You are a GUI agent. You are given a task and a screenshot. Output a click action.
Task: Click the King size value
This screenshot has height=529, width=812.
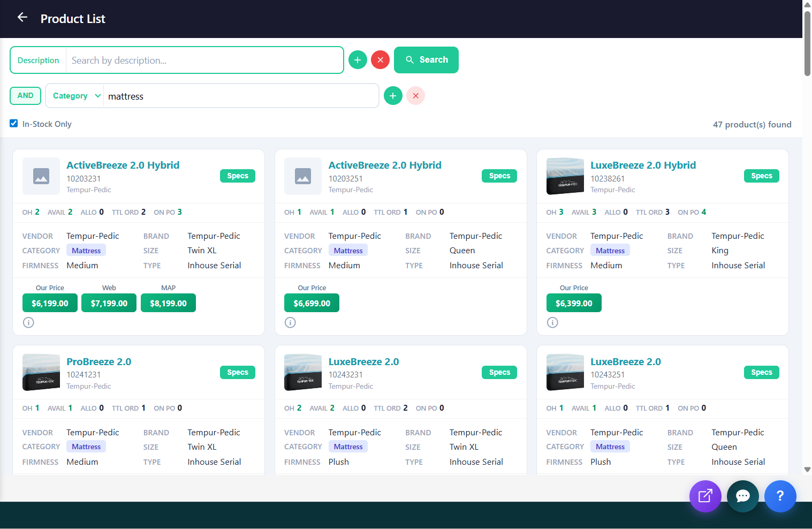pyautogui.click(x=720, y=251)
